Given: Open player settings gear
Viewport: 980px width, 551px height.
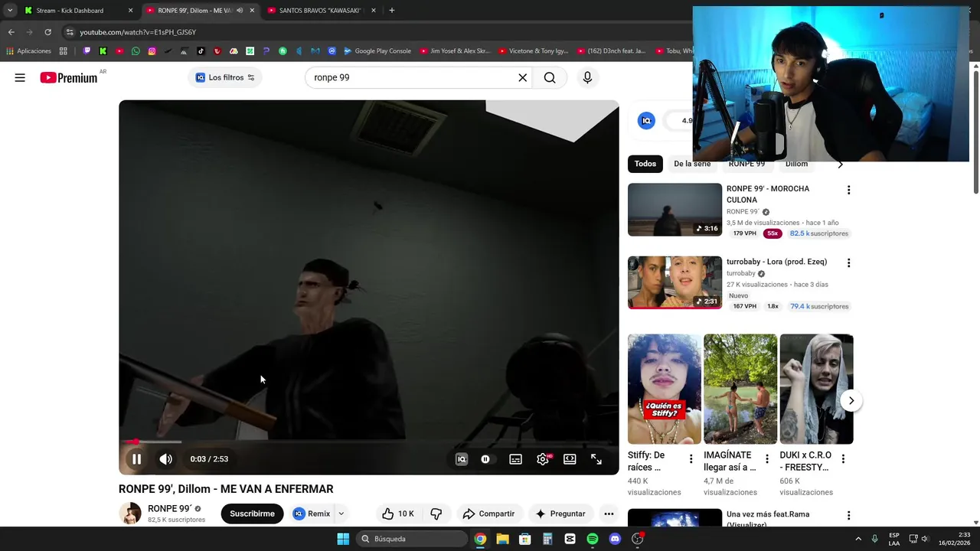Looking at the screenshot, I should [543, 459].
